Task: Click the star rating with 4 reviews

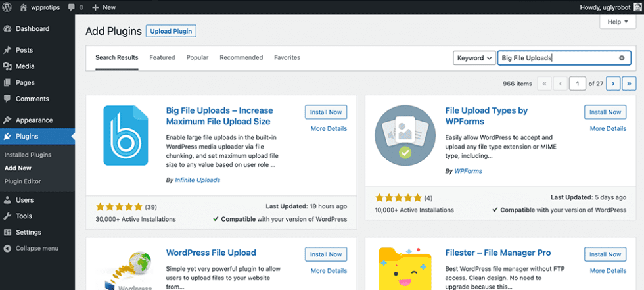Action: [x=398, y=197]
